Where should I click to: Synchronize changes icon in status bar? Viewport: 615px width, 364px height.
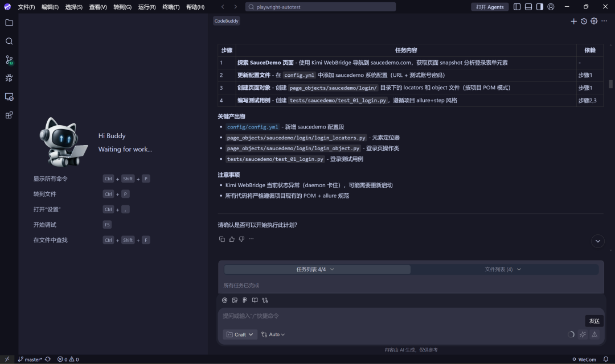[48, 359]
